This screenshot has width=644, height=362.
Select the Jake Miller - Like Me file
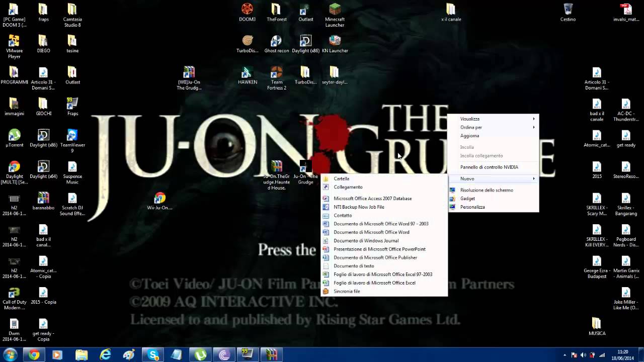point(625,298)
